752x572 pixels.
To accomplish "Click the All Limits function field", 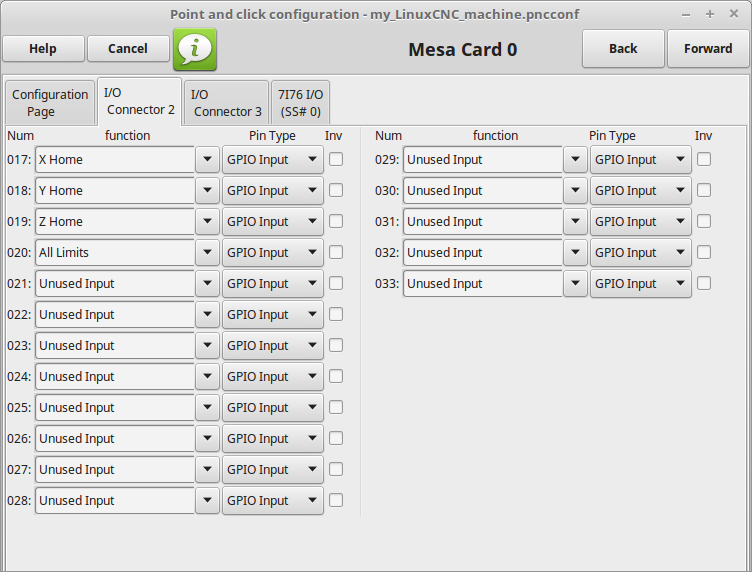I will [x=115, y=252].
